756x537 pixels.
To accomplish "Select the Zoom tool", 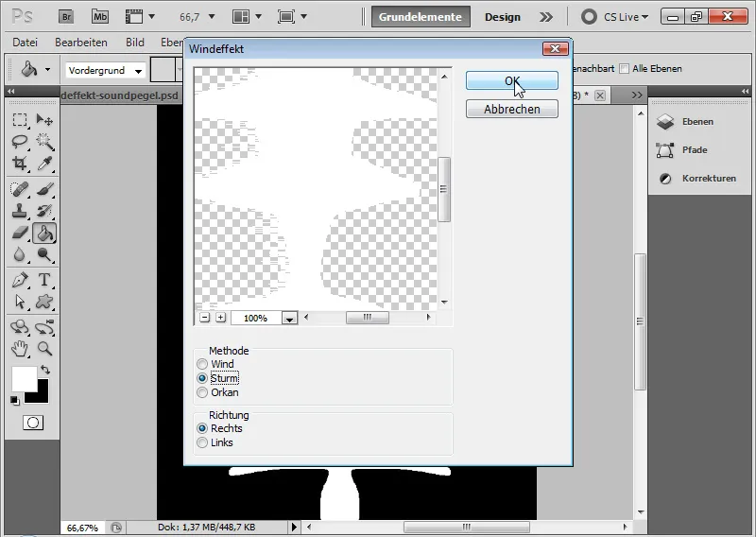I will coord(44,348).
